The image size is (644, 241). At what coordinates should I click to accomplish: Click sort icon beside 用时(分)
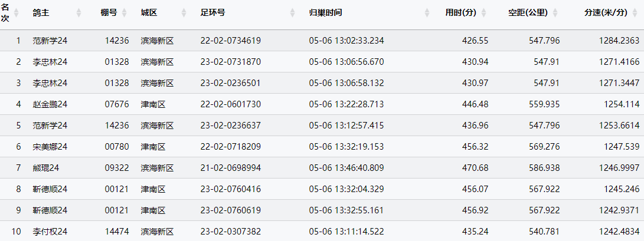pyautogui.click(x=484, y=12)
